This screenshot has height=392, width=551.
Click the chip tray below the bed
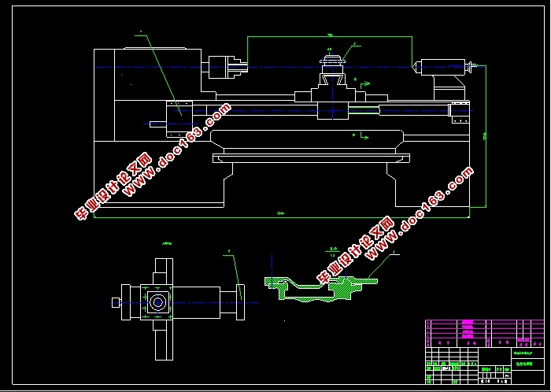click(311, 158)
